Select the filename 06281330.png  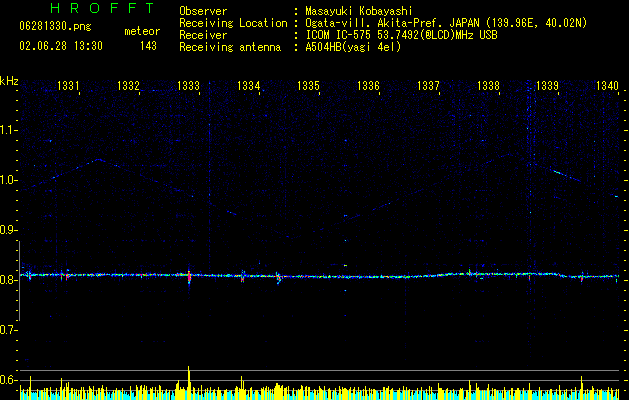click(x=55, y=27)
